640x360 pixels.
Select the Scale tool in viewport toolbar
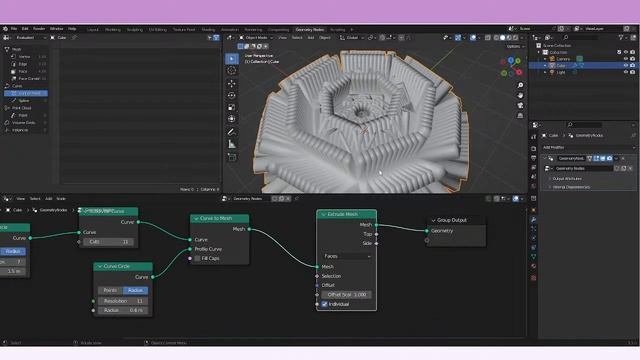coord(232,107)
